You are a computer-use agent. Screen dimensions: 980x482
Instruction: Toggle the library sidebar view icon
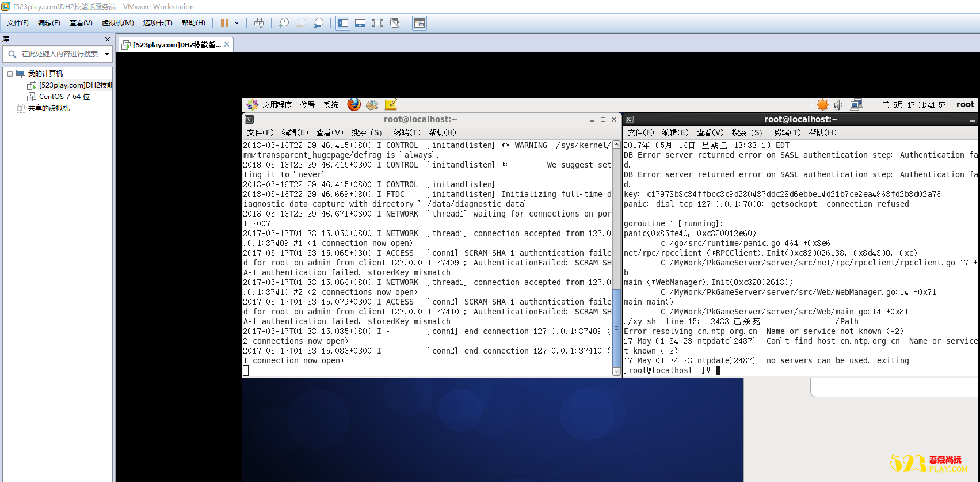[x=343, y=23]
